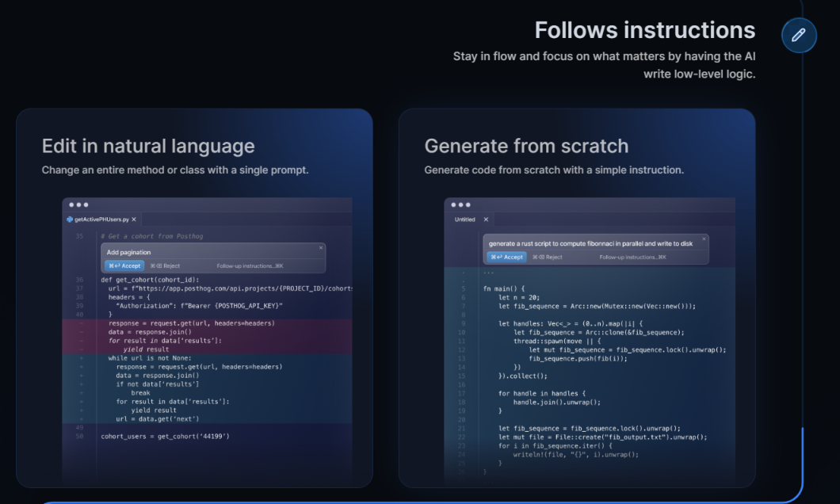This screenshot has width=840, height=504.
Task: Reject the generated rust script
Action: [547, 257]
